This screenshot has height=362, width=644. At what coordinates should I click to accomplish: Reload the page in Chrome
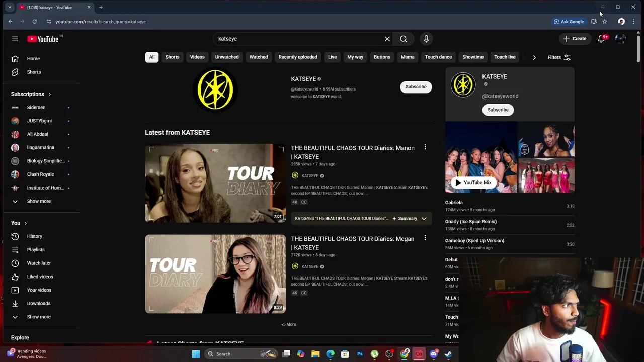[x=34, y=22]
